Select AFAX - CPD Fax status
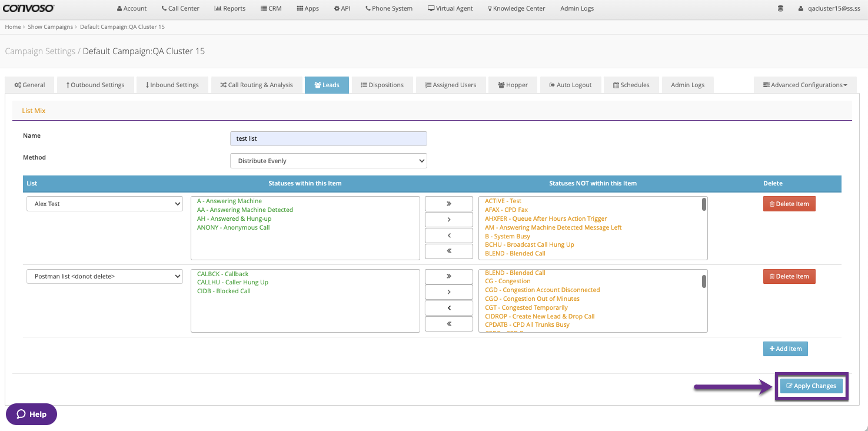The image size is (868, 431). coord(506,210)
